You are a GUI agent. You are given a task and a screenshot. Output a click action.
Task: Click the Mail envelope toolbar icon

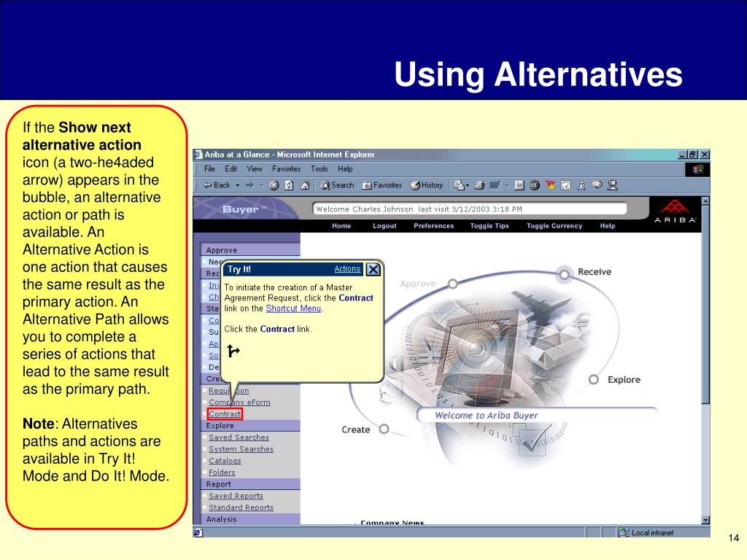(x=460, y=185)
